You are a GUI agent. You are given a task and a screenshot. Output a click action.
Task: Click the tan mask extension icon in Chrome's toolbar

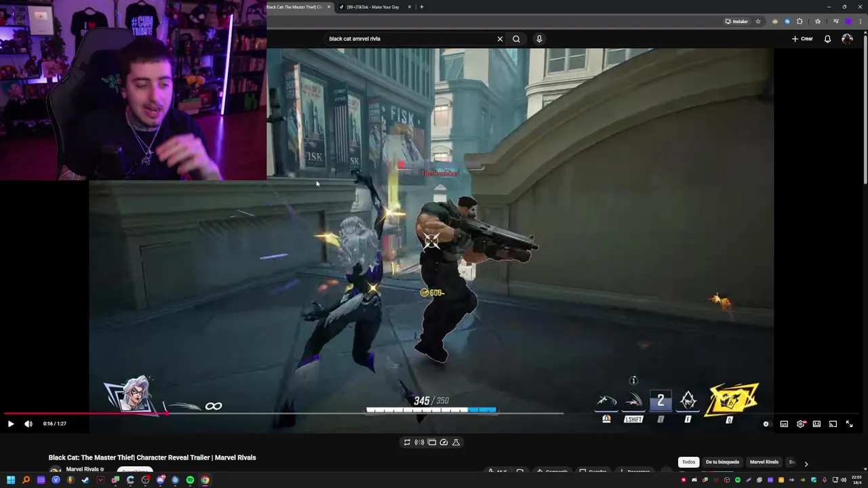(x=775, y=21)
